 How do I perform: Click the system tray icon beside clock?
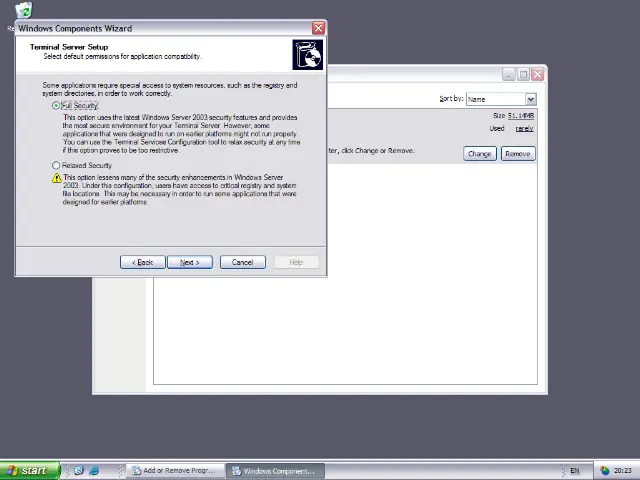click(x=604, y=471)
